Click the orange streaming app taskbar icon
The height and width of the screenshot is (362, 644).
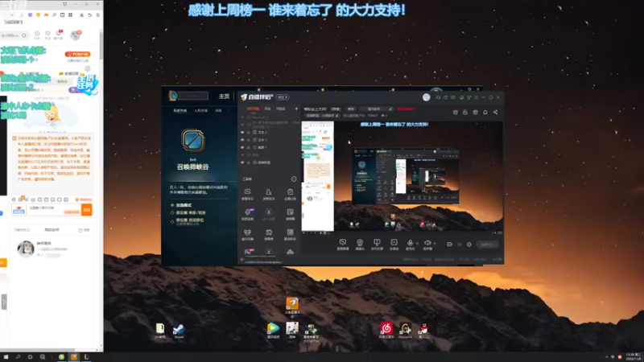click(x=74, y=357)
